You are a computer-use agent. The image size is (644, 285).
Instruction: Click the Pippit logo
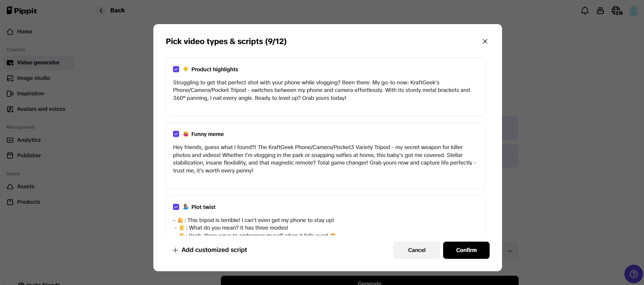tap(22, 11)
